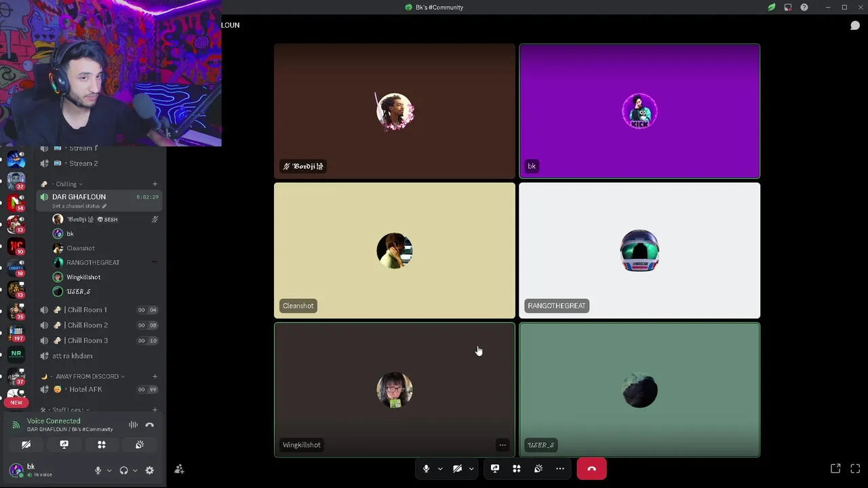Disconnect via Voice Connected panel phone icon
Screen dimensions: 868x488
pos(150,425)
